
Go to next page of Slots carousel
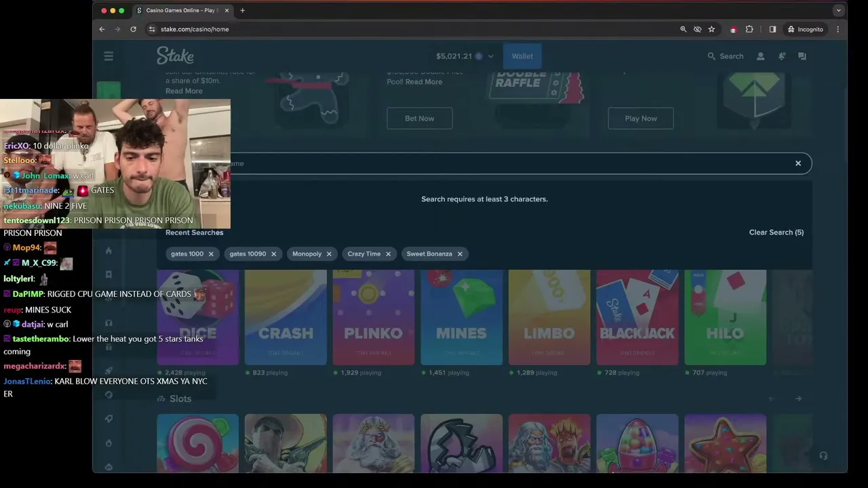[798, 399]
